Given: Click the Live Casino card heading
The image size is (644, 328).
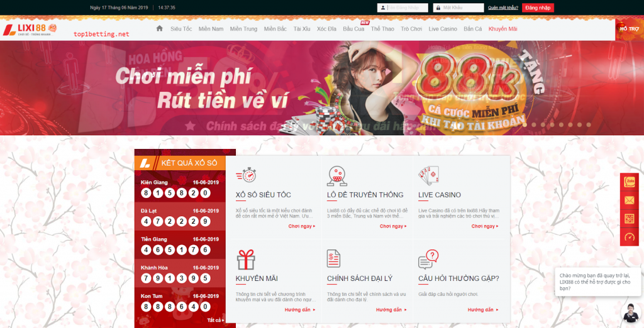Looking at the screenshot, I should pyautogui.click(x=440, y=195).
